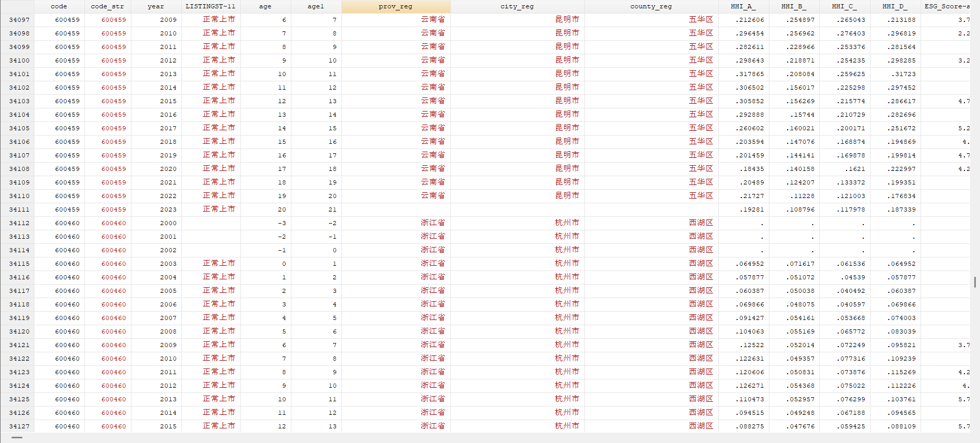The image size is (980, 443).
Task: Select the code_str column header
Action: (x=107, y=6)
